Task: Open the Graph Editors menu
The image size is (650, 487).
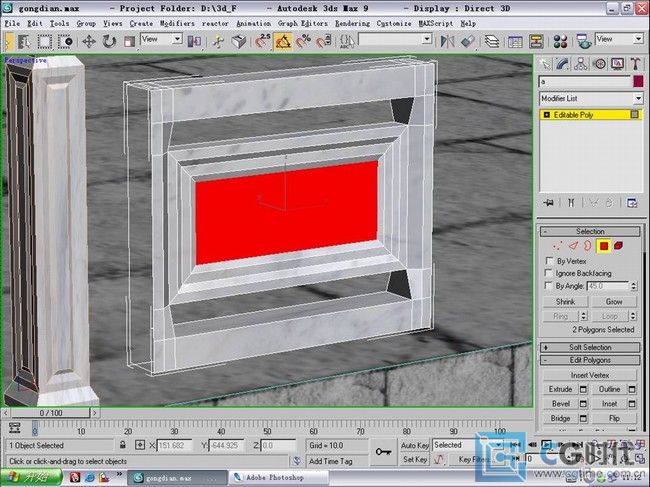Action: click(x=302, y=24)
